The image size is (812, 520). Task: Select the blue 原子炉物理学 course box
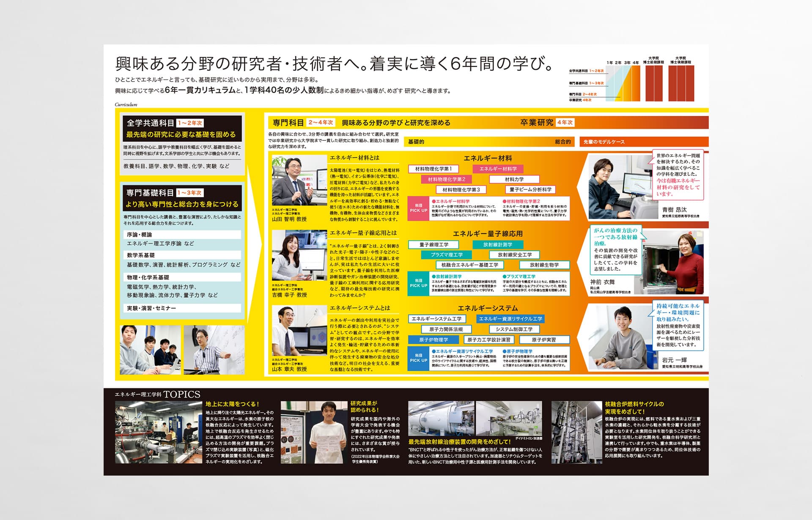(433, 340)
